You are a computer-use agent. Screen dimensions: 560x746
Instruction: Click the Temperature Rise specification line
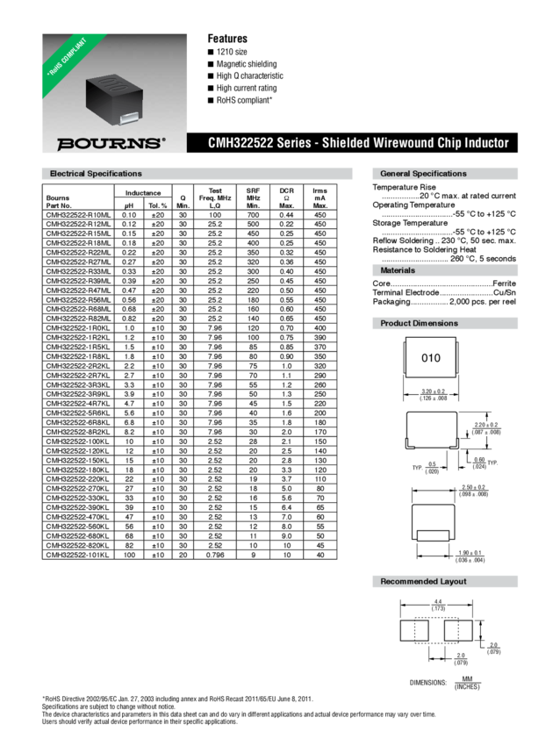[x=444, y=191]
